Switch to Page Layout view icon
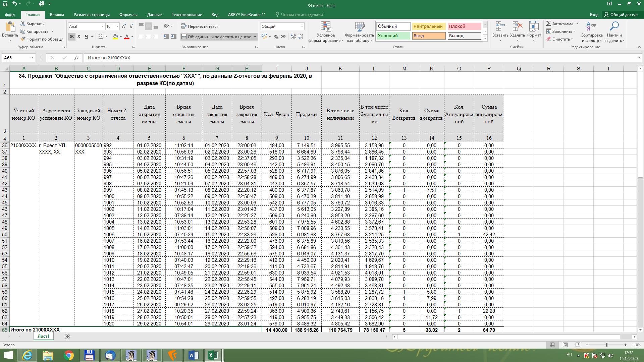 click(x=565, y=345)
